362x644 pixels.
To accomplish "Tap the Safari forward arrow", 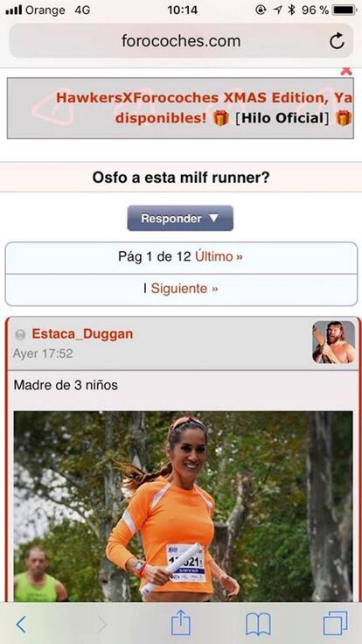I will pos(101,624).
